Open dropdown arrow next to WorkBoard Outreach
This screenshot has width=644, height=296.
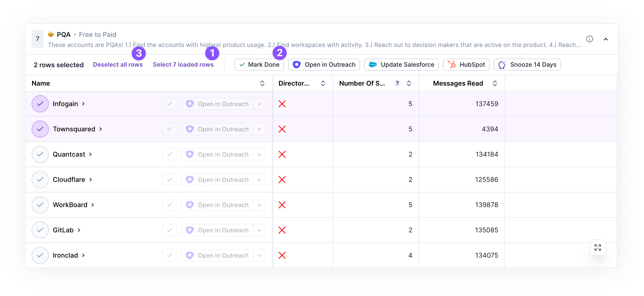(x=259, y=205)
